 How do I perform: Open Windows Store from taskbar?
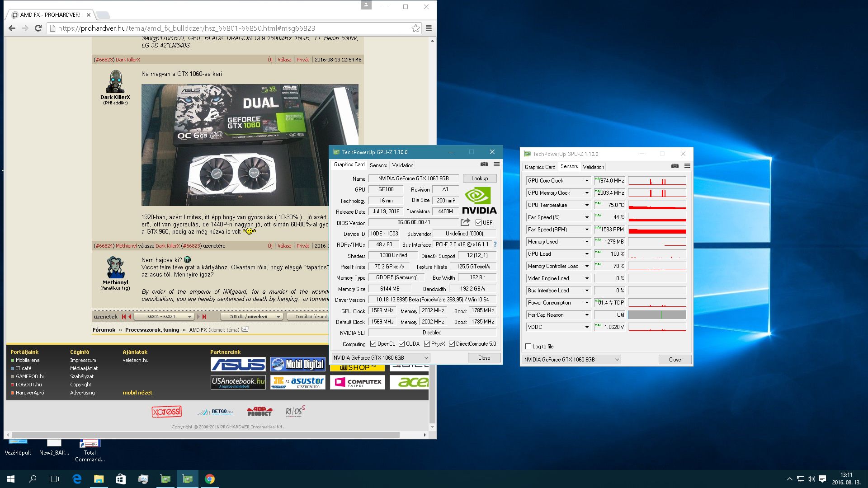(x=121, y=479)
